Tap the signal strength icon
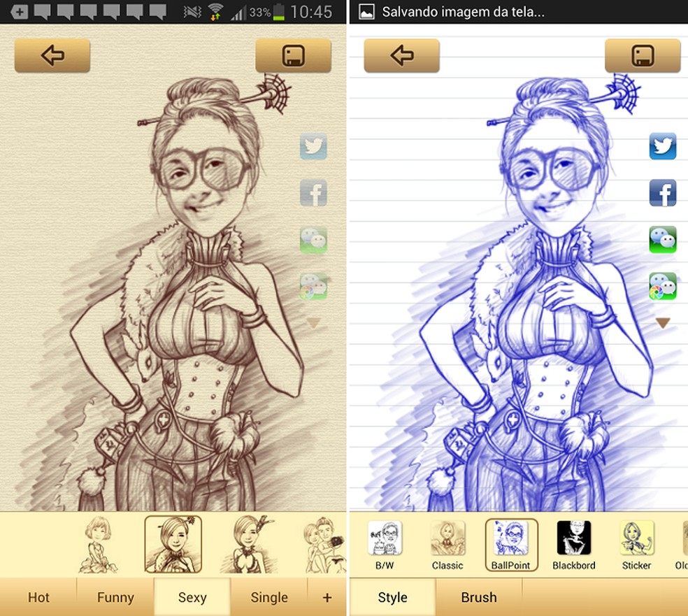 pyautogui.click(x=238, y=13)
